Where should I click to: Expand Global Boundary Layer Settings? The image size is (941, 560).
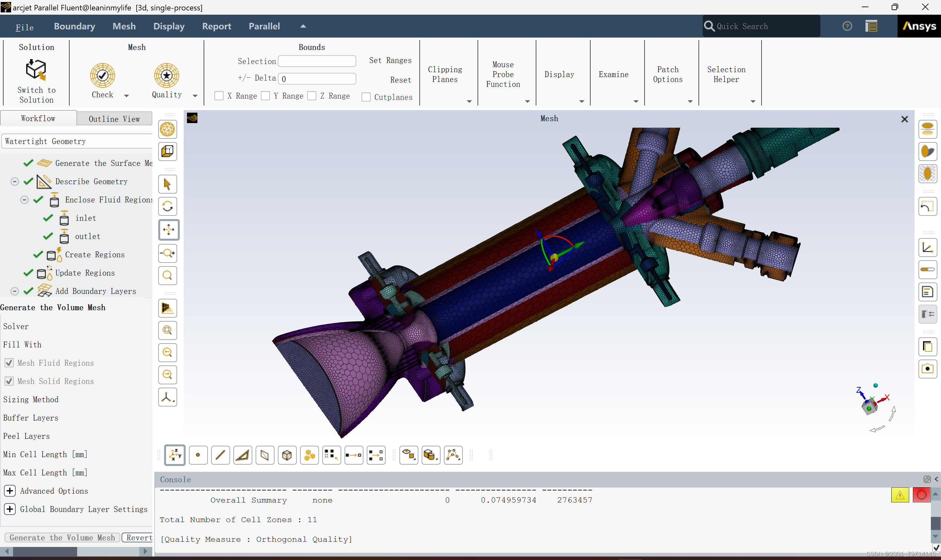10,509
